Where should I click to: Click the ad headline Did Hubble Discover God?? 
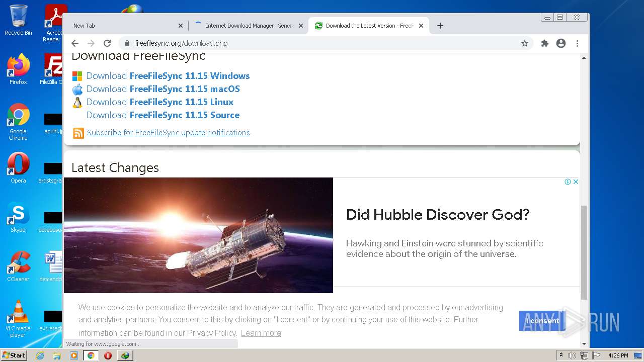pyautogui.click(x=438, y=215)
